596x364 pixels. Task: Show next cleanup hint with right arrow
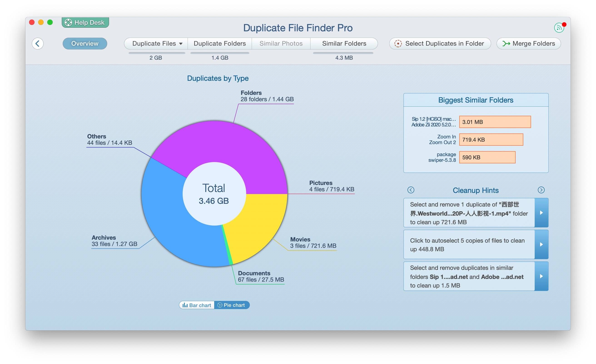click(x=541, y=190)
